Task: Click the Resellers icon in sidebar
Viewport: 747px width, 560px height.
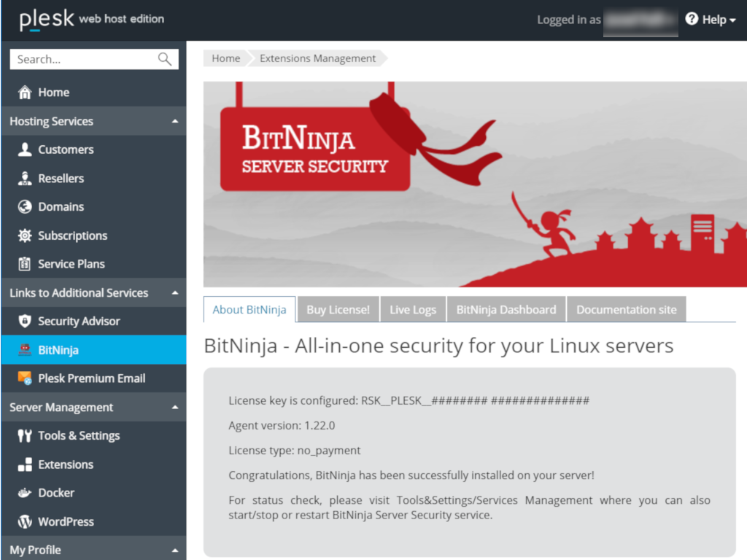Action: [25, 179]
